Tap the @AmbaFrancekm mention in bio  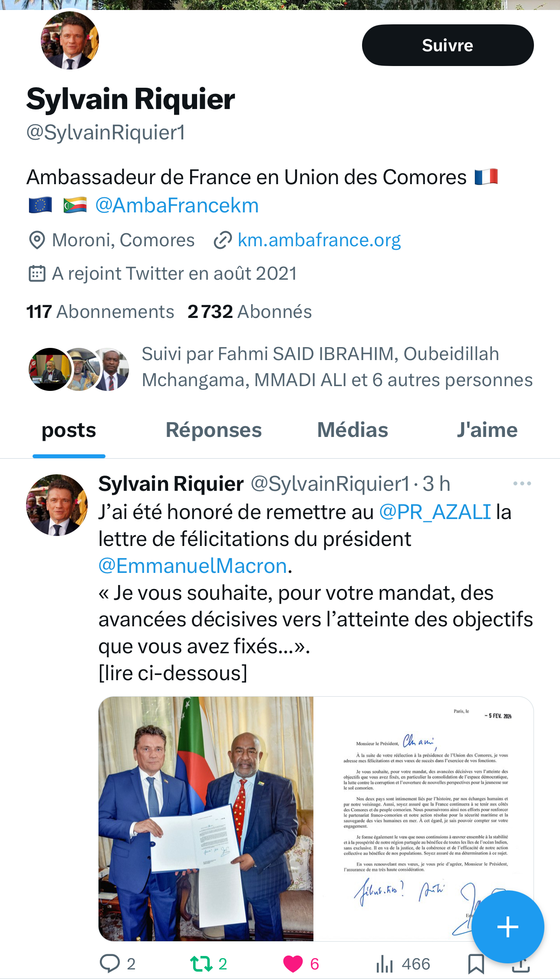[x=177, y=205]
